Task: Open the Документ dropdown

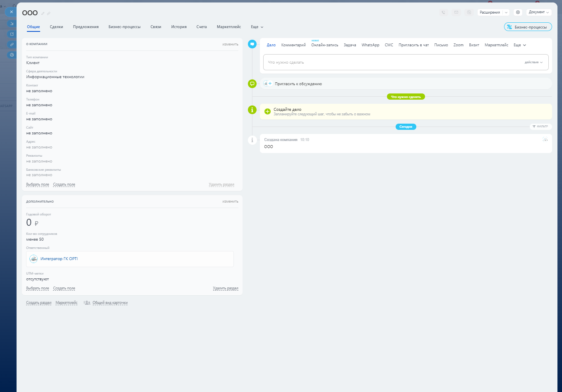Action: [x=539, y=12]
